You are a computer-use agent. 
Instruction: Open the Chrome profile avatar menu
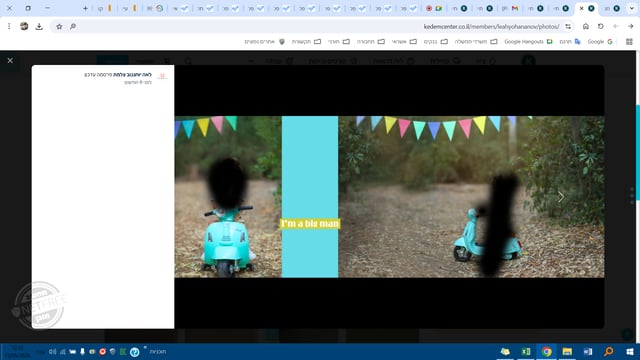(24, 27)
